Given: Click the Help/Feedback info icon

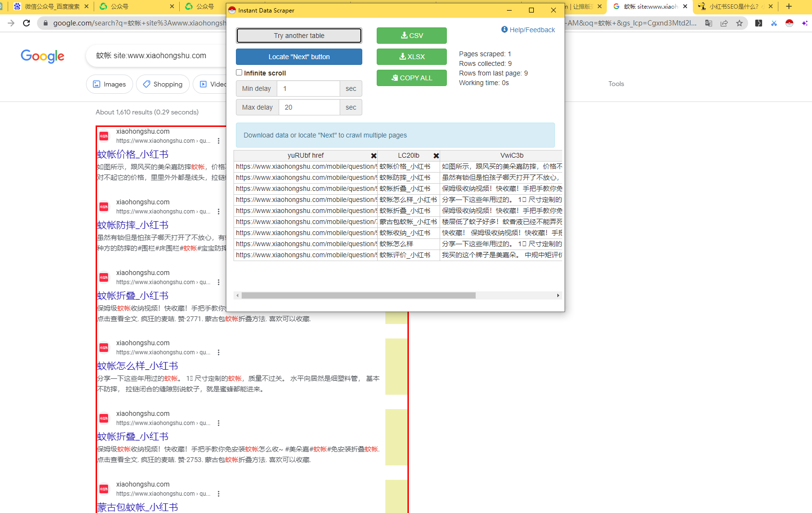Looking at the screenshot, I should [504, 29].
